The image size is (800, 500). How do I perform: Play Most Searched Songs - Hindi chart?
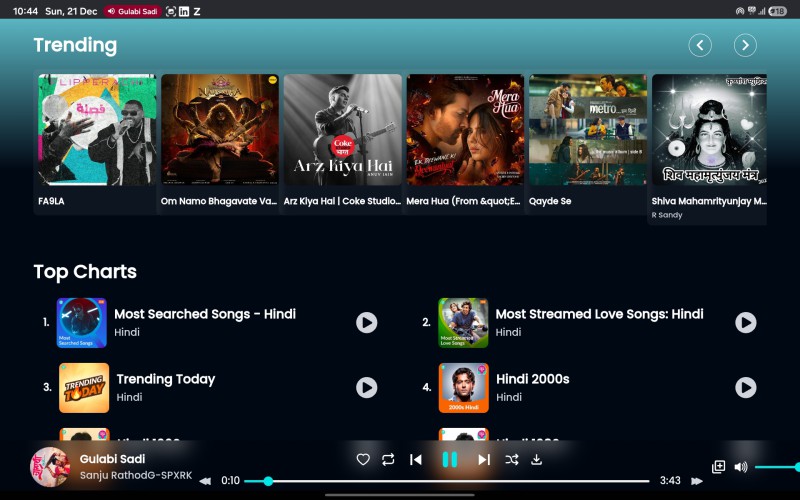click(x=367, y=322)
